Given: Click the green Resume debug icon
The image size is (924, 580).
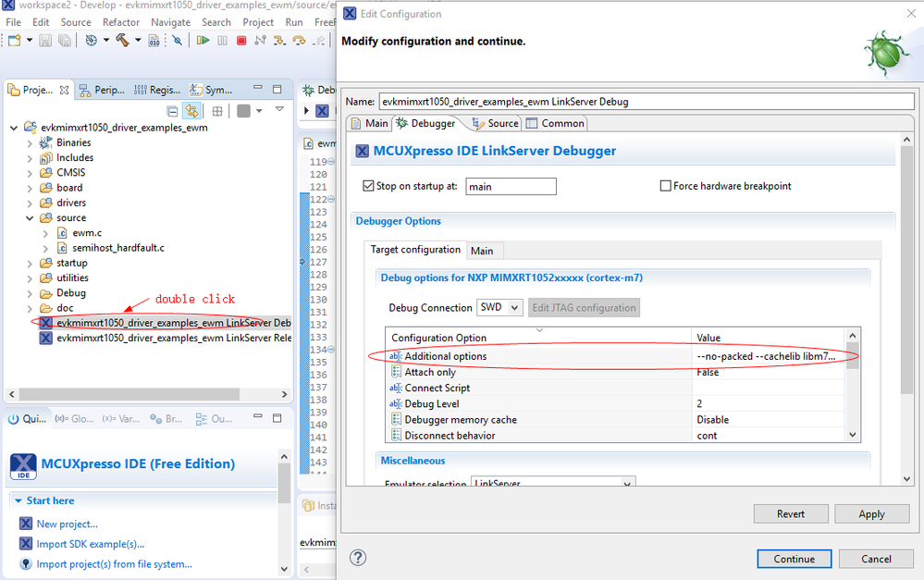Looking at the screenshot, I should click(203, 40).
